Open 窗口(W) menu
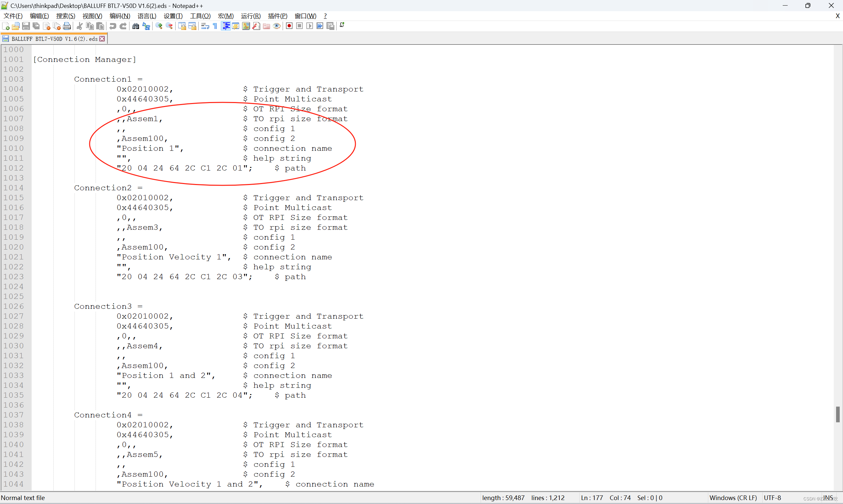 click(305, 16)
